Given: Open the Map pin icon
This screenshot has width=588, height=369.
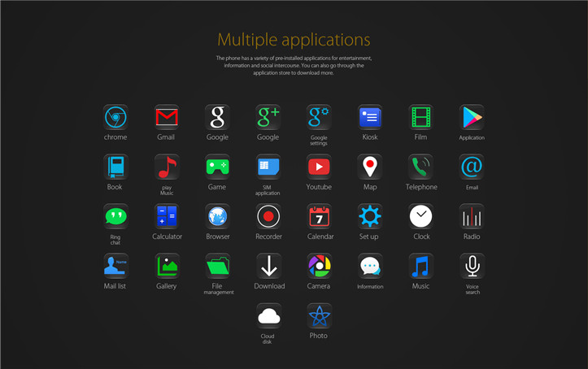Looking at the screenshot, I should 370,167.
